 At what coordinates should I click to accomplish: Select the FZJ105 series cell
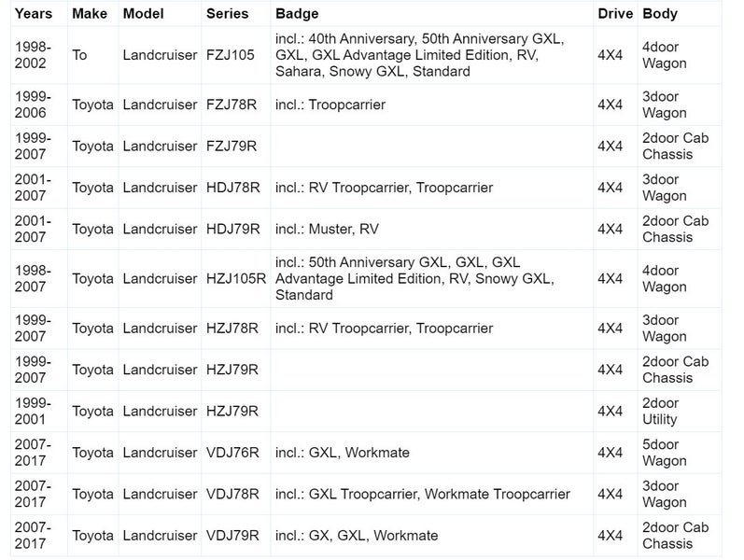pyautogui.click(x=230, y=55)
